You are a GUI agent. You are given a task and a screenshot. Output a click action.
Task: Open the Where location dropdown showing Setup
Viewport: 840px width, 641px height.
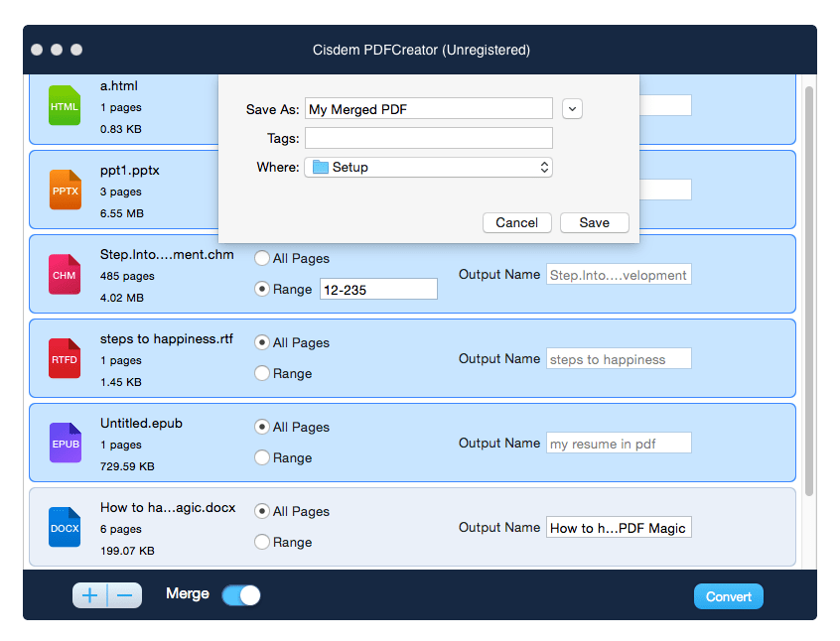click(x=428, y=168)
